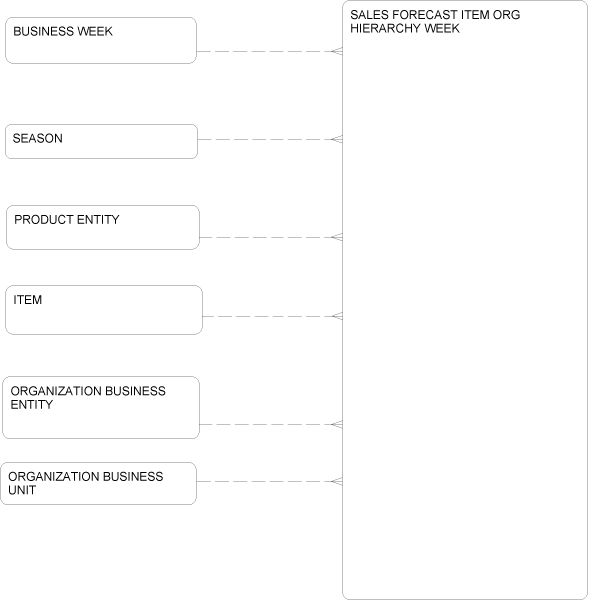Select the dashed relationship line from BUSINESS WEEK
The height and width of the screenshot is (605, 594).
pos(266,51)
